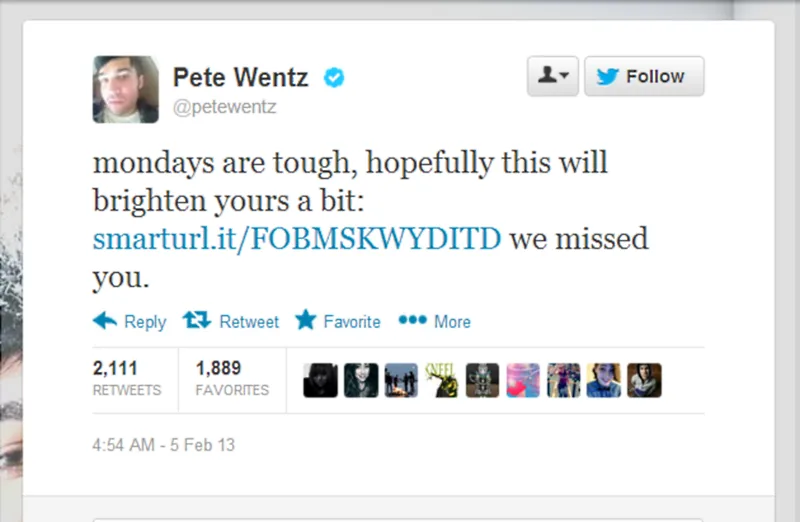Image resolution: width=800 pixels, height=522 pixels.
Task: Click the pink and blue avatar thumbnail
Action: point(523,380)
